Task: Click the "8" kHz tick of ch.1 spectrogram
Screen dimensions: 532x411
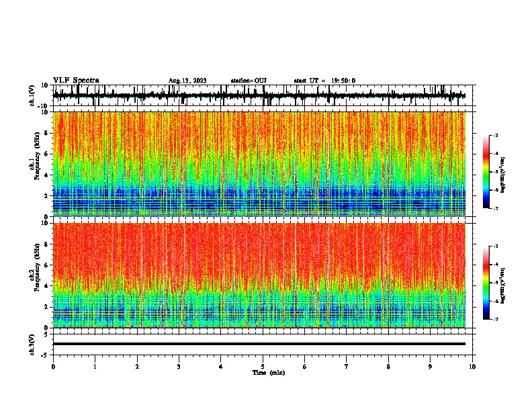Action: (46, 133)
